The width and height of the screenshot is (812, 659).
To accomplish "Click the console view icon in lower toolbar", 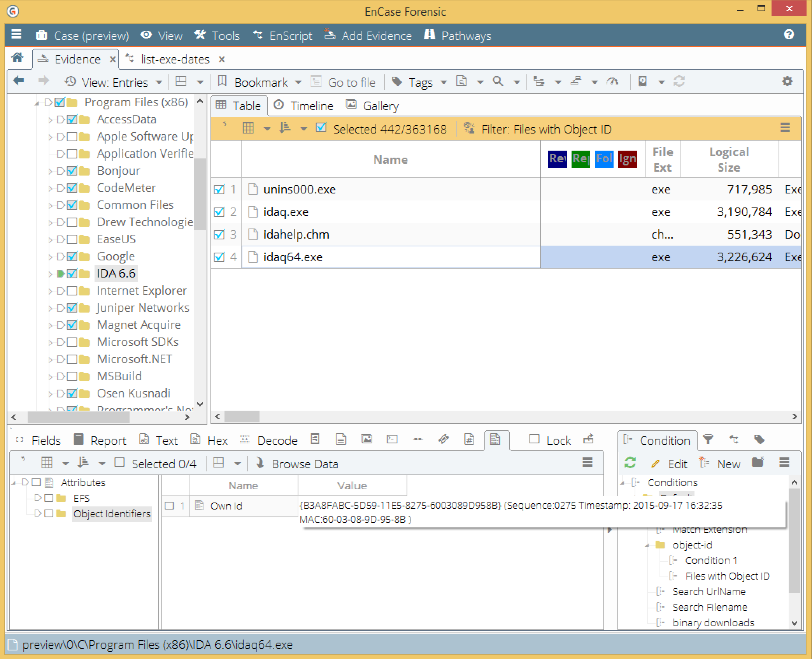I will [x=392, y=439].
